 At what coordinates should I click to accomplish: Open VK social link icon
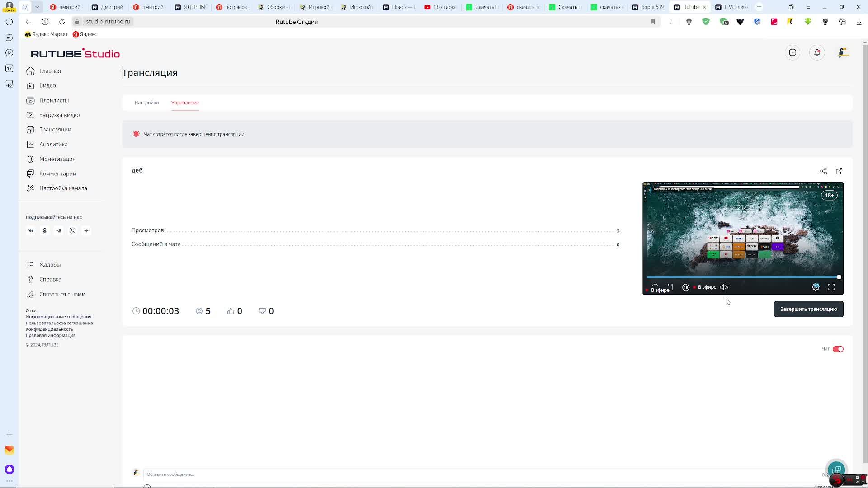tap(31, 231)
